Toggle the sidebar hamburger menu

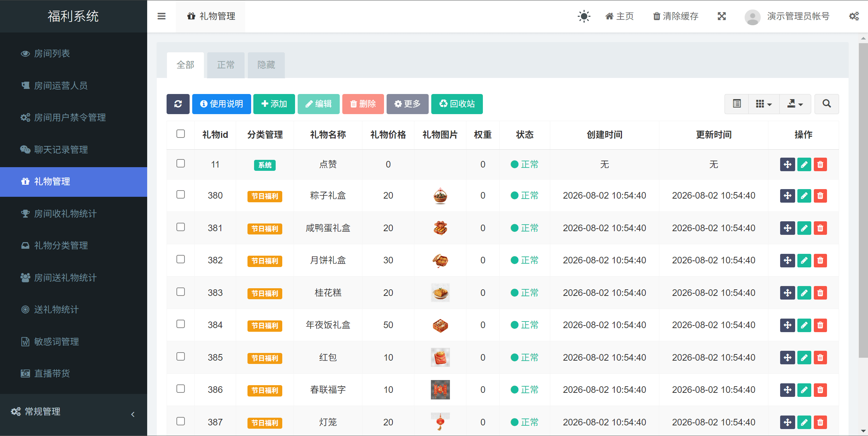coord(161,16)
